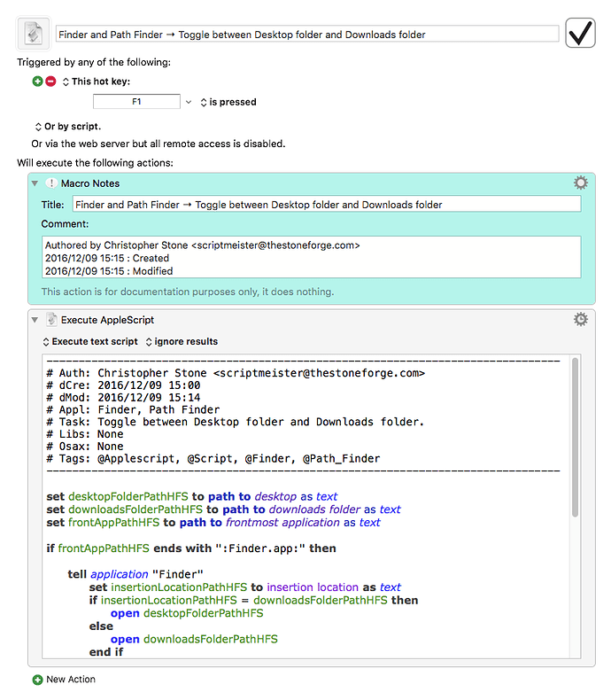
Task: Edit the macro name field
Action: pyautogui.click(x=307, y=35)
